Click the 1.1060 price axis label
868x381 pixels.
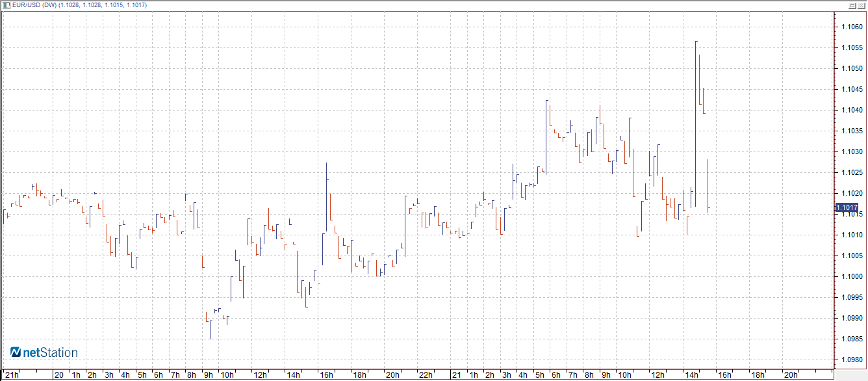pyautogui.click(x=852, y=27)
